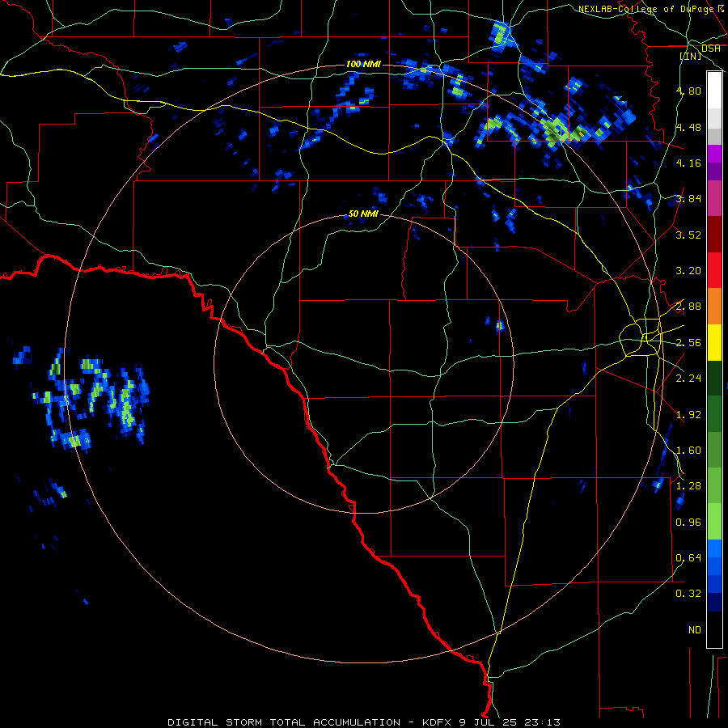Click the 0.32 legend value
Image resolution: width=728 pixels, height=728 pixels.
(x=688, y=594)
